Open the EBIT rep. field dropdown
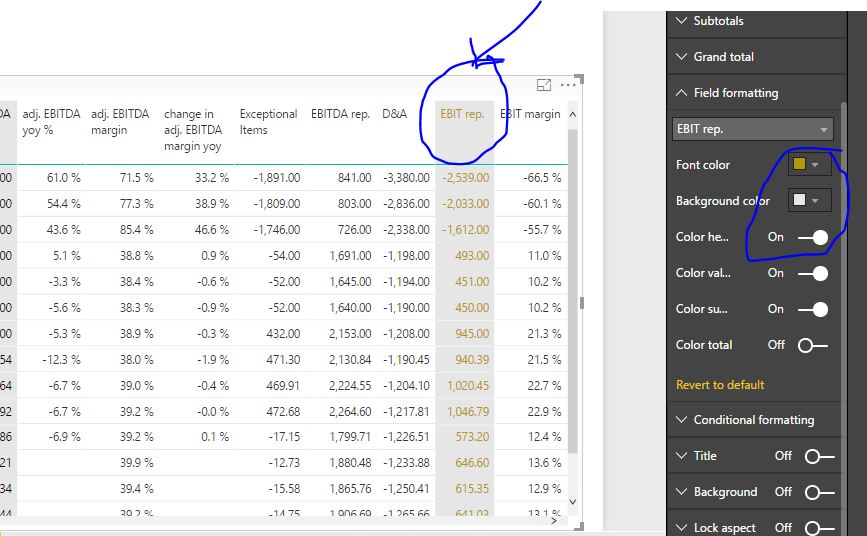 tap(753, 129)
